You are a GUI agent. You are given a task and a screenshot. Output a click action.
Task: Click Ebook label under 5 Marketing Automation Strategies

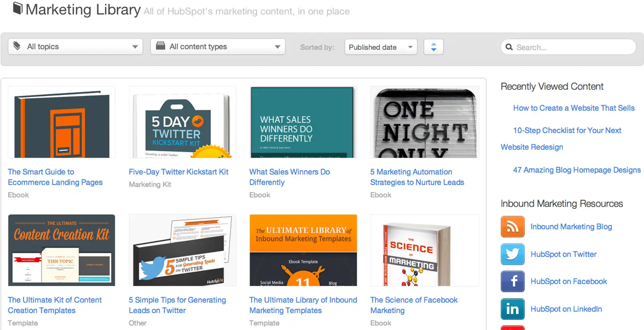[x=381, y=195]
